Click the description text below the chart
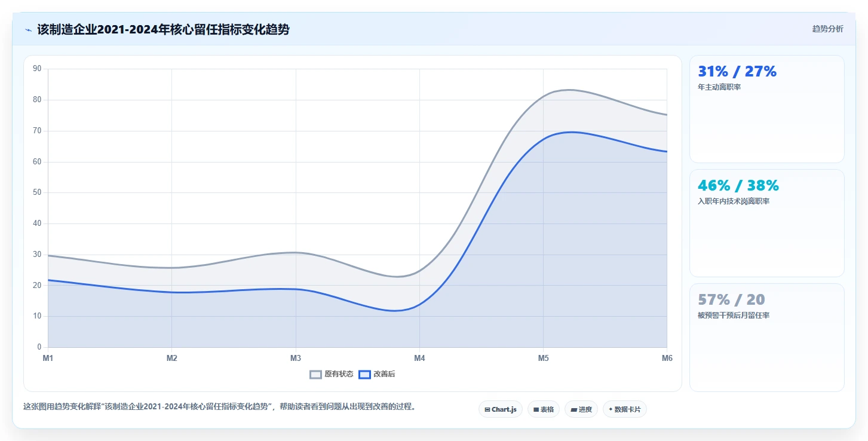This screenshot has height=441, width=868. pyautogui.click(x=219, y=407)
